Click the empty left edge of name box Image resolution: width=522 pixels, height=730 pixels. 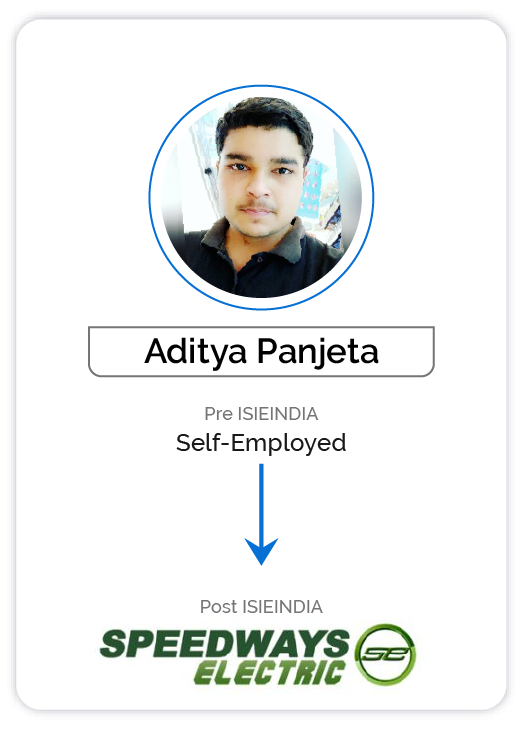[x=114, y=351]
